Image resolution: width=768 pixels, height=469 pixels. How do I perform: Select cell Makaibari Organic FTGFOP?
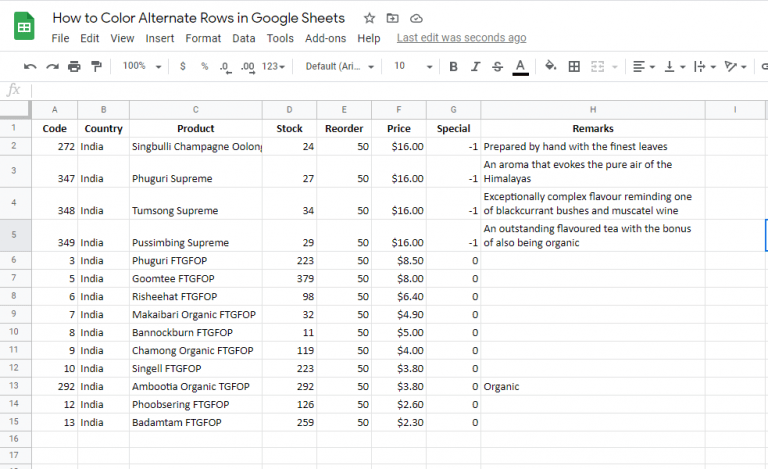coord(195,314)
